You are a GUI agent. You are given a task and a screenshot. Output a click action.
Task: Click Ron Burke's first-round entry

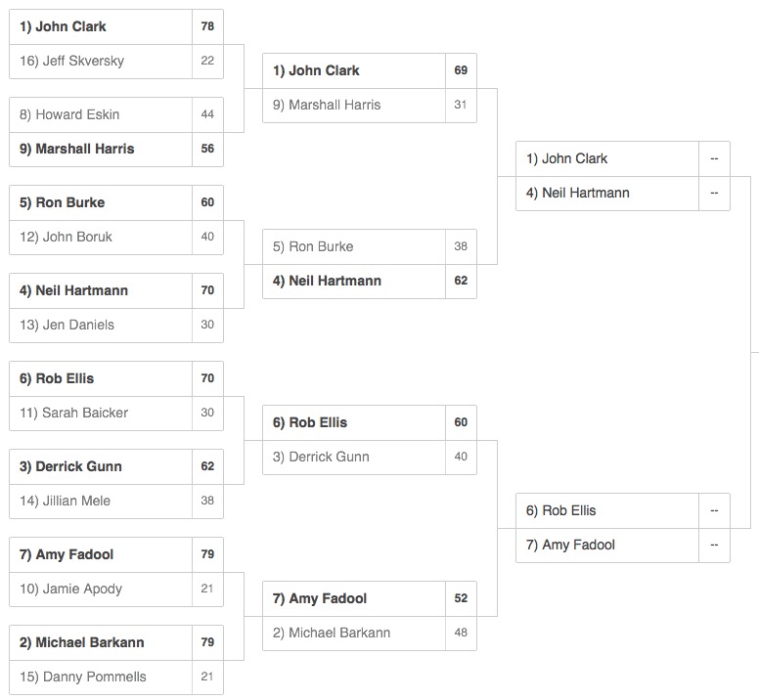tap(116, 202)
